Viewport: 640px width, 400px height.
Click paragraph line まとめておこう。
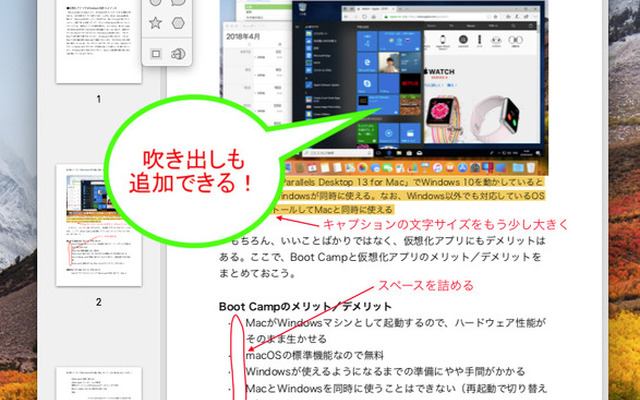(x=258, y=273)
